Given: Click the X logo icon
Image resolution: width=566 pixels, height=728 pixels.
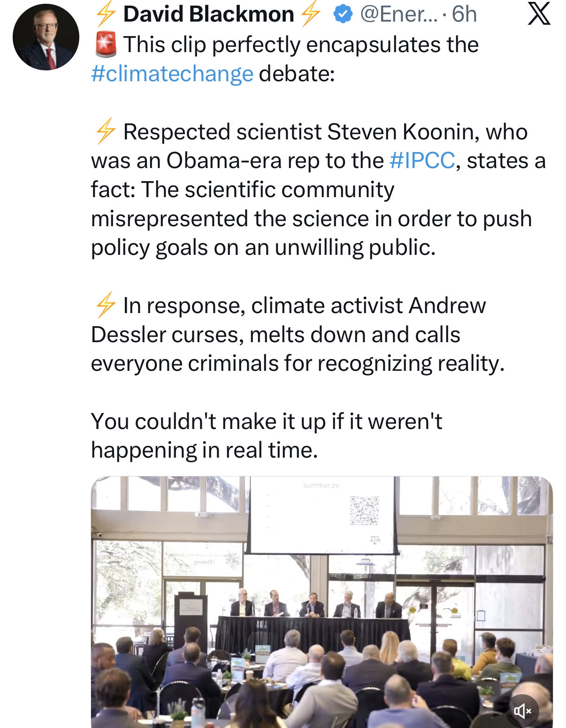Looking at the screenshot, I should (x=539, y=14).
